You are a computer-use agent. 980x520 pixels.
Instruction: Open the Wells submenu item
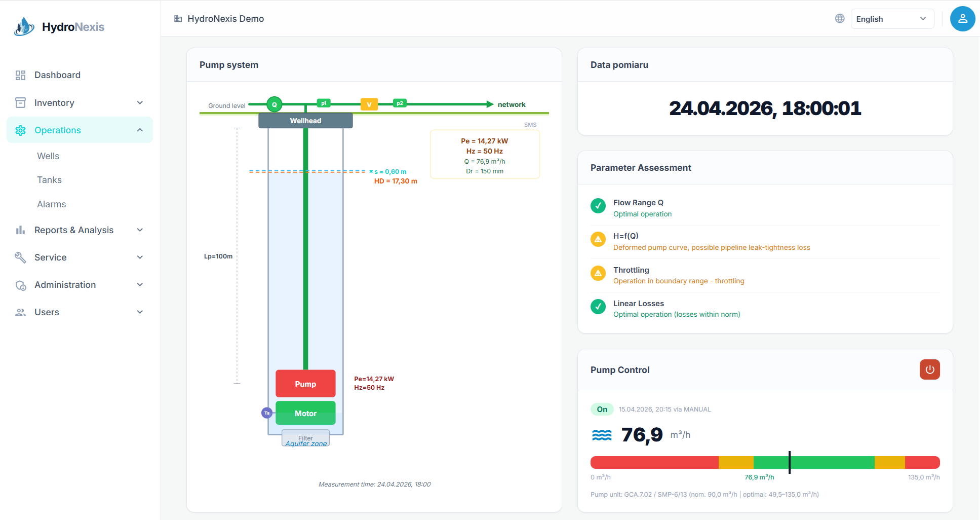[x=48, y=156]
